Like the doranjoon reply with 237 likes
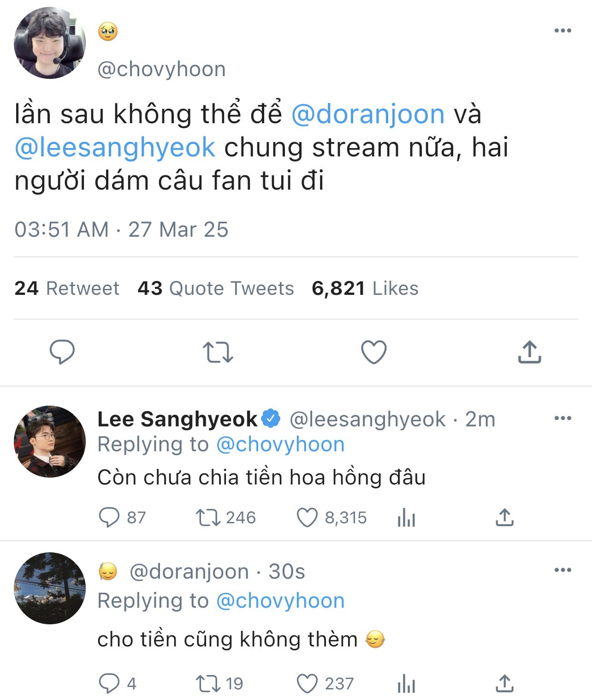The width and height of the screenshot is (592, 700). (307, 683)
